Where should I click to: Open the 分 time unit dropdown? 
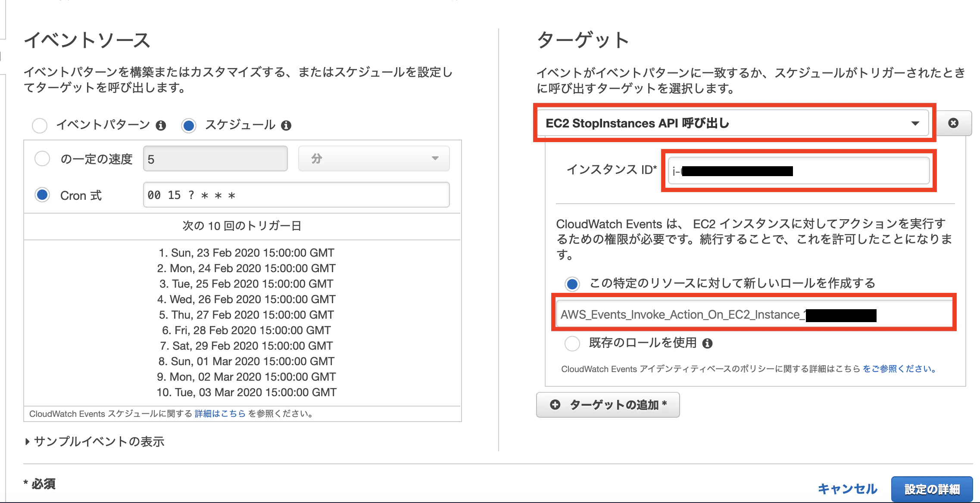click(x=374, y=158)
